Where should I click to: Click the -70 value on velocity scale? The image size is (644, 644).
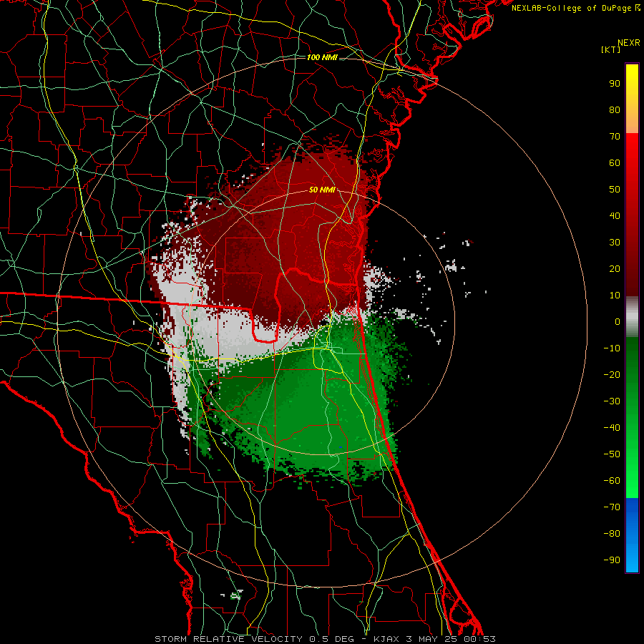[x=612, y=507]
